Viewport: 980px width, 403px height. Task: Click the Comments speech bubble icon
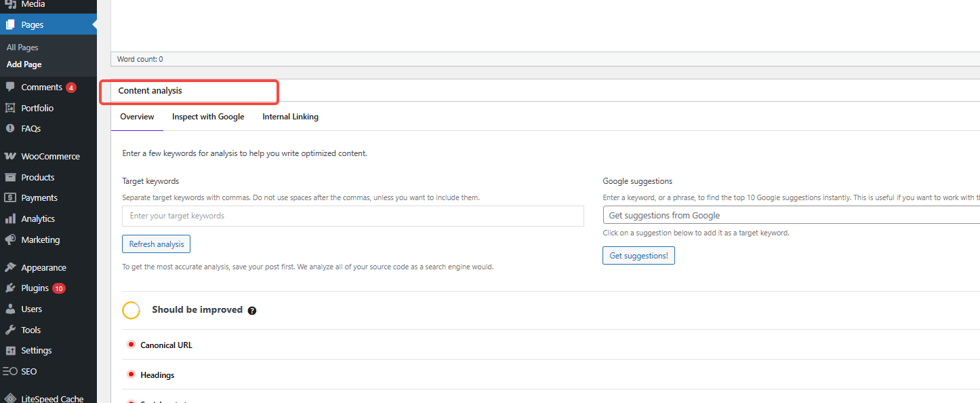[10, 87]
